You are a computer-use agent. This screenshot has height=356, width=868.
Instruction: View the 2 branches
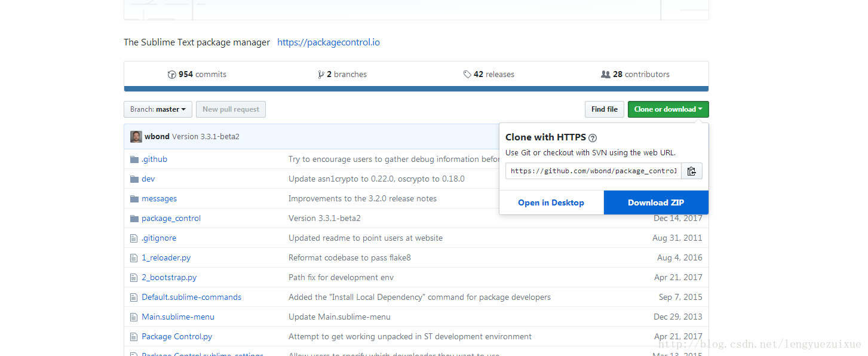[x=343, y=75]
